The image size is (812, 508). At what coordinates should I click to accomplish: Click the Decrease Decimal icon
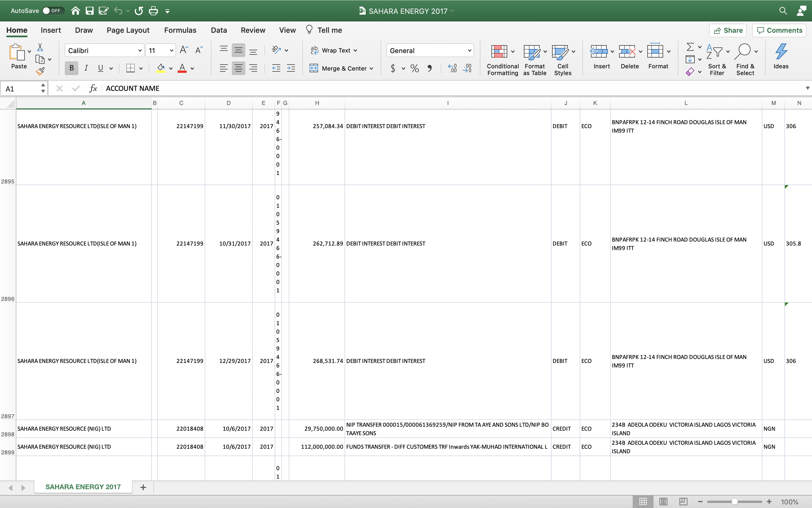pos(467,68)
